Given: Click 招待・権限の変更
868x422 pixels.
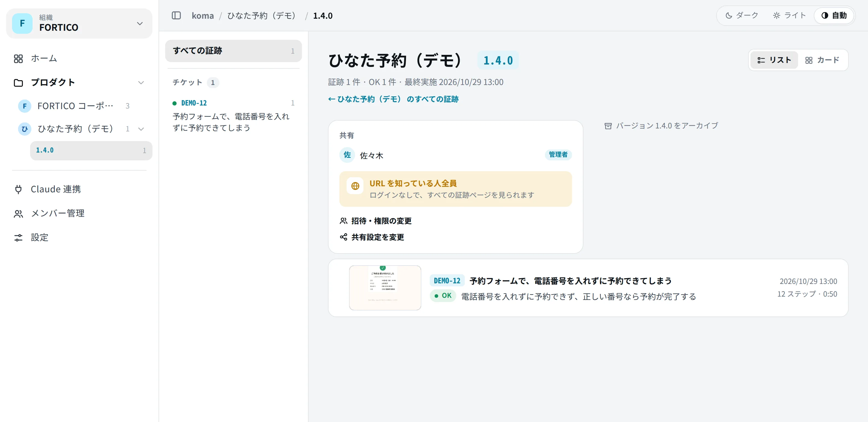Looking at the screenshot, I should click(x=376, y=221).
